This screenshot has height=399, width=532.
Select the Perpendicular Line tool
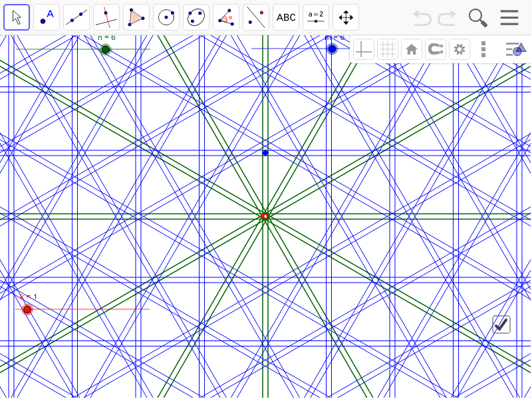click(106, 17)
